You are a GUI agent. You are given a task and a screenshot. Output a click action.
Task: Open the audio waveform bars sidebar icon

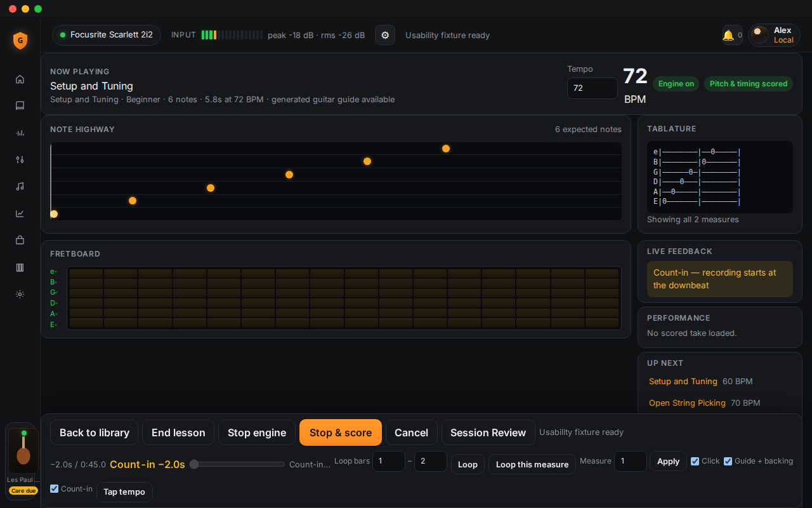[20, 133]
